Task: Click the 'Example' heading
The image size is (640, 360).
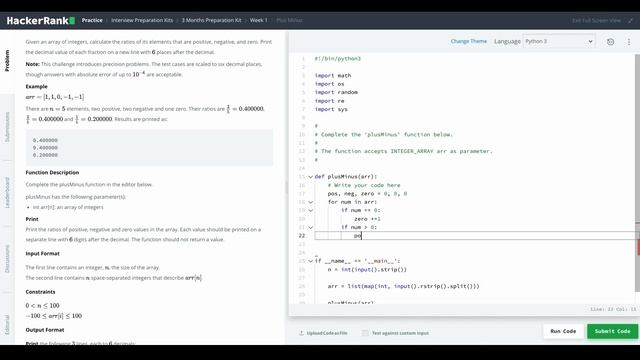Action: pyautogui.click(x=36, y=87)
